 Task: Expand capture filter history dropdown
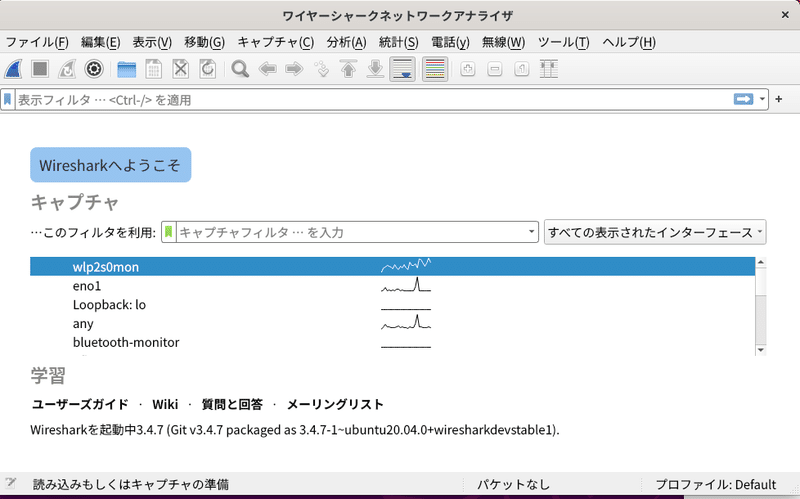point(531,232)
